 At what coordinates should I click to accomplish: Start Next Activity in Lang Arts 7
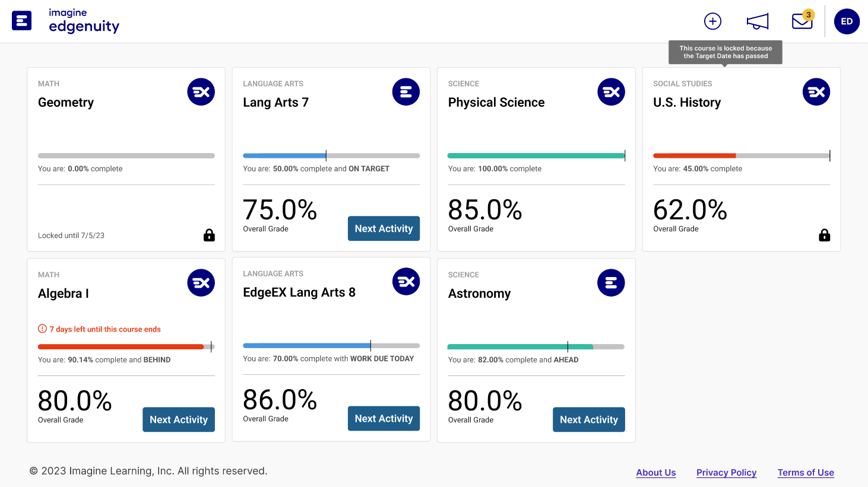[384, 228]
